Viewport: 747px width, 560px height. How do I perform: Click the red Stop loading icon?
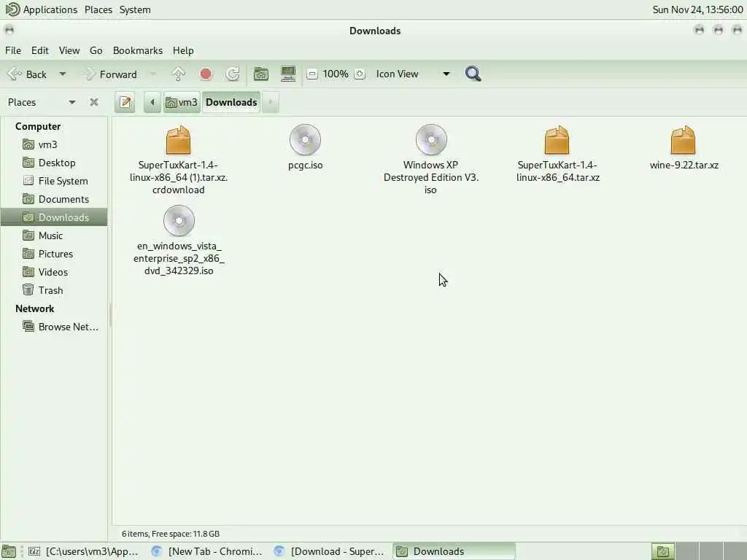(x=206, y=74)
